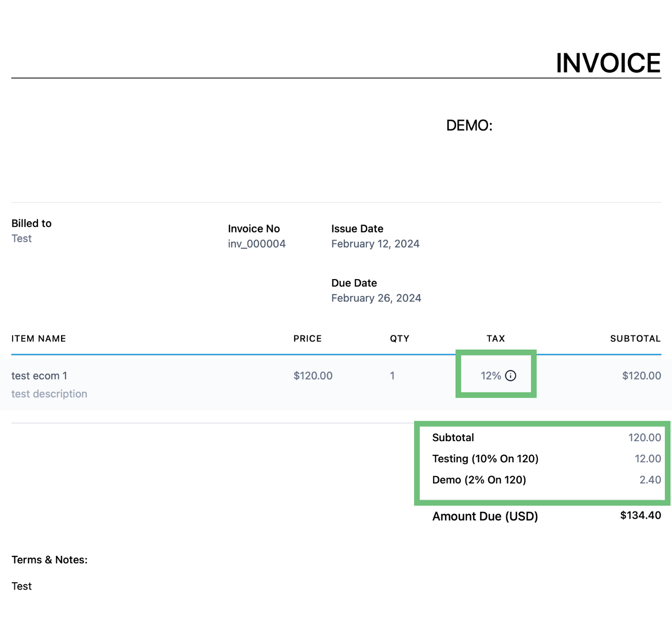Screen dimensions: 672x623
Task: Click the quantity value 1
Action: pos(393,376)
